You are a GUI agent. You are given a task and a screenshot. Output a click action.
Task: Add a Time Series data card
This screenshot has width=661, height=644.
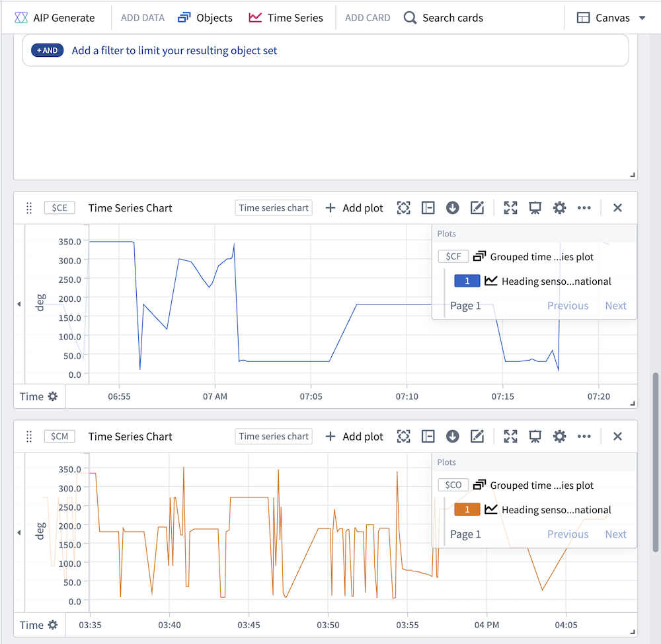point(286,18)
